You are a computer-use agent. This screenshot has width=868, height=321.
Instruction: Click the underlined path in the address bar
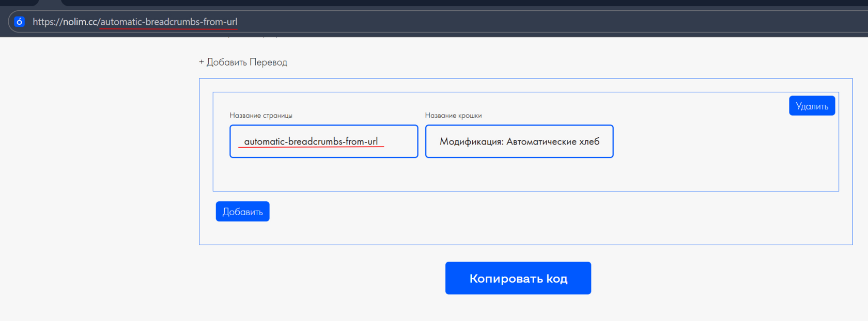(168, 22)
